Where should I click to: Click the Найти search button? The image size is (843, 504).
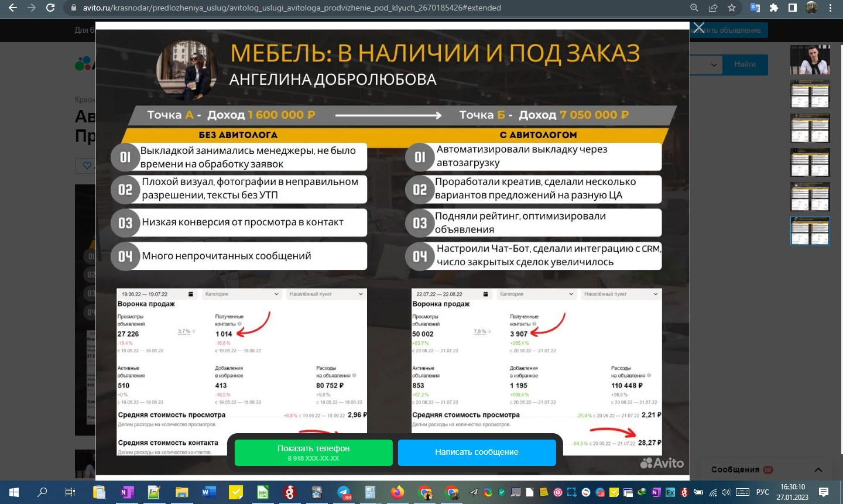tap(745, 64)
